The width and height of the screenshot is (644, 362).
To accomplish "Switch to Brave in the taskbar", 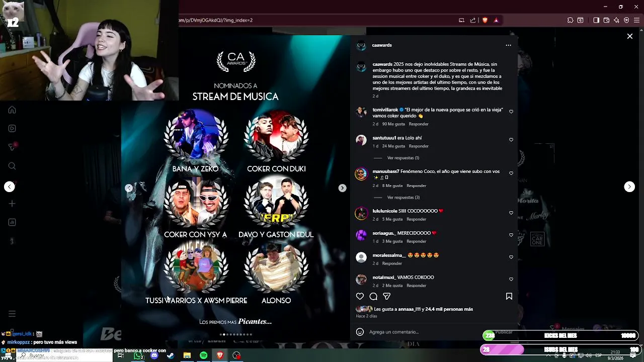I will [220, 355].
